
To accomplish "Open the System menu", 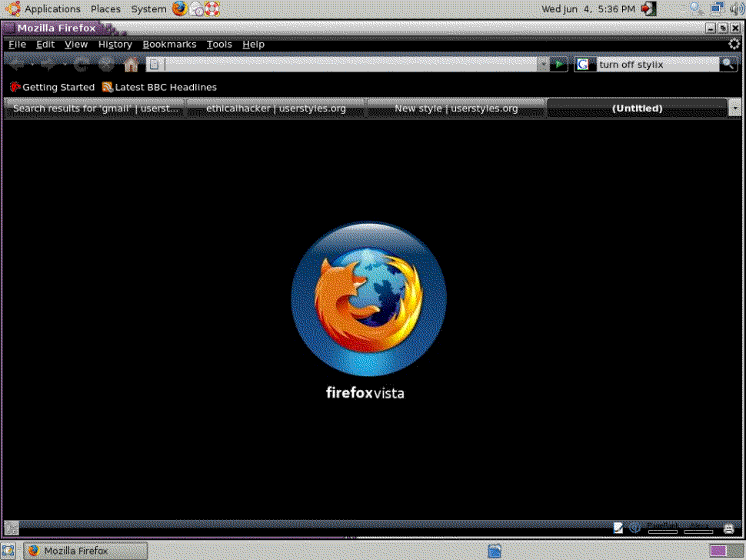I will (x=148, y=9).
